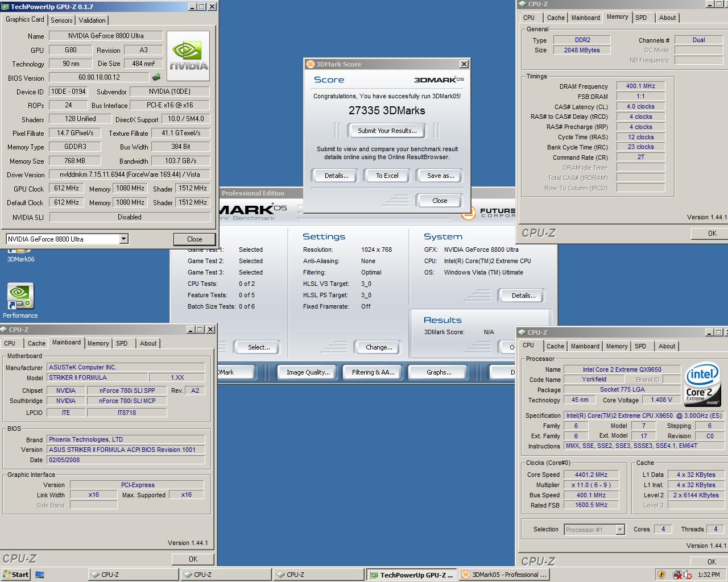Click the GPU-Z title bar icon

click(6, 7)
